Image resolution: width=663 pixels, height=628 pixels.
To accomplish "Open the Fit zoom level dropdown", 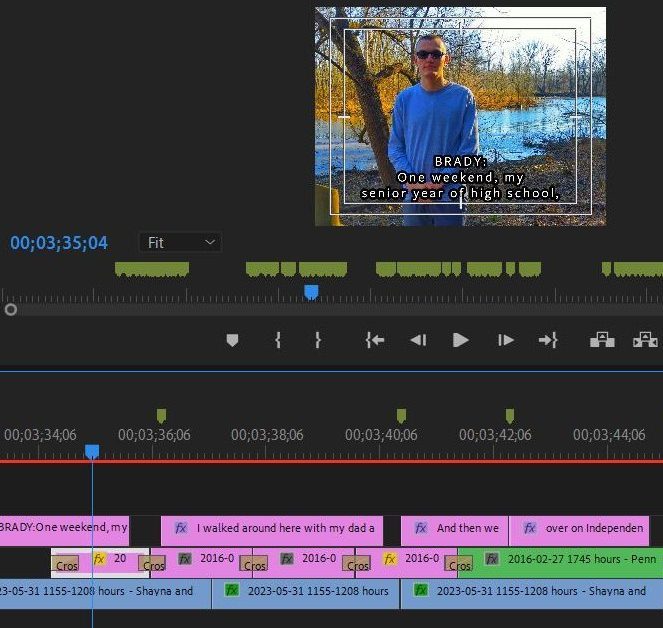I will click(181, 242).
